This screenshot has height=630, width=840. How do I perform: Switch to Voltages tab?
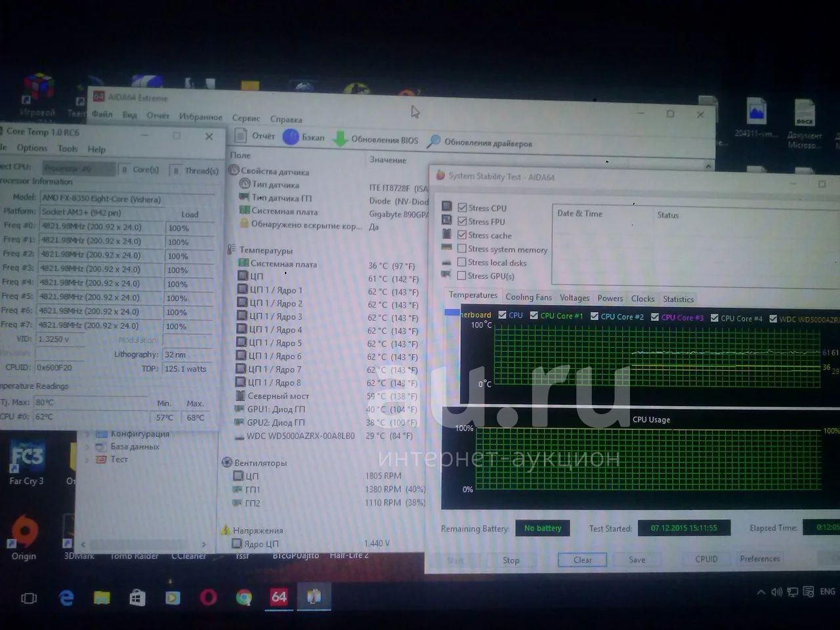click(x=575, y=298)
